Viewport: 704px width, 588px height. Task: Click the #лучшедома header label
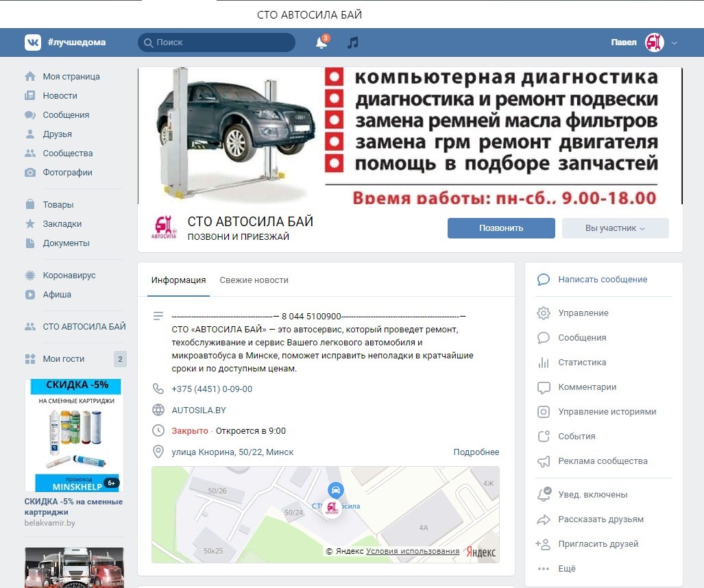click(77, 42)
